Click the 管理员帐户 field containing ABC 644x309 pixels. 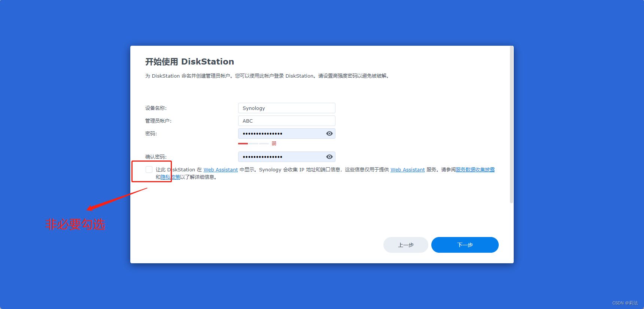coord(287,121)
